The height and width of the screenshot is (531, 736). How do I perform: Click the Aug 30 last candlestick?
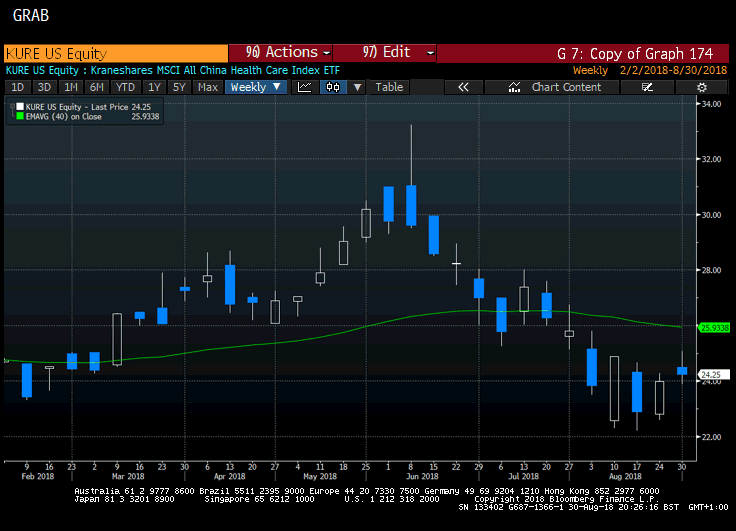click(x=682, y=370)
